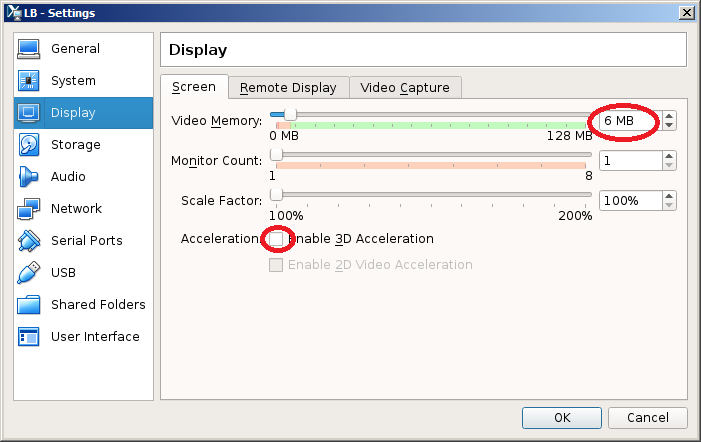Select the Shared Folders folder icon

coord(29,305)
